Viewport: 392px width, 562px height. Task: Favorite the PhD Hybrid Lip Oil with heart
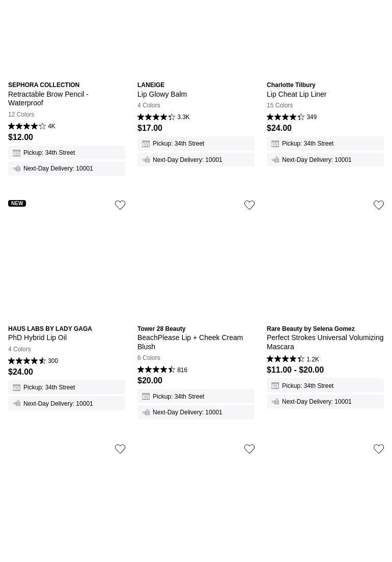pos(120,205)
